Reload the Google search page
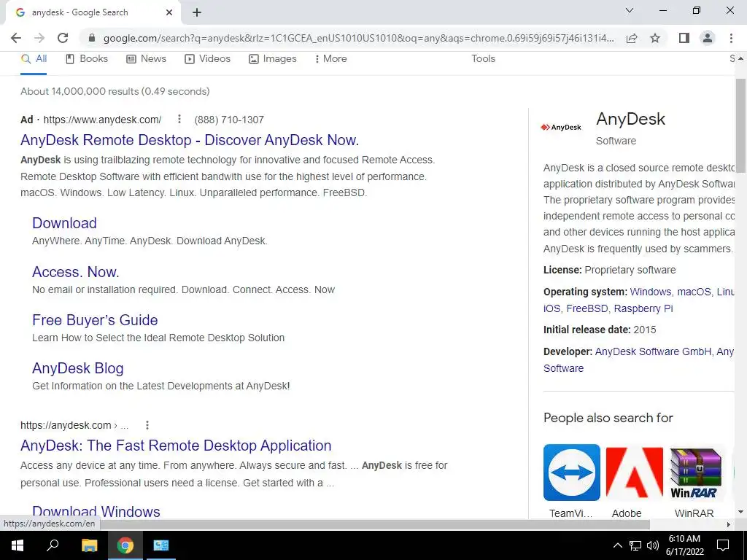Viewport: 747px width, 560px height. click(x=63, y=38)
